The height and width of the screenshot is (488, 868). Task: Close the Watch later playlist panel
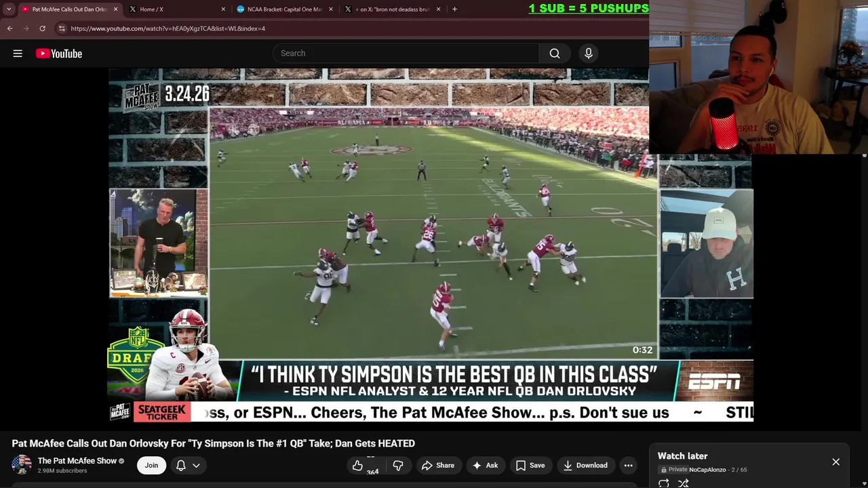(835, 462)
